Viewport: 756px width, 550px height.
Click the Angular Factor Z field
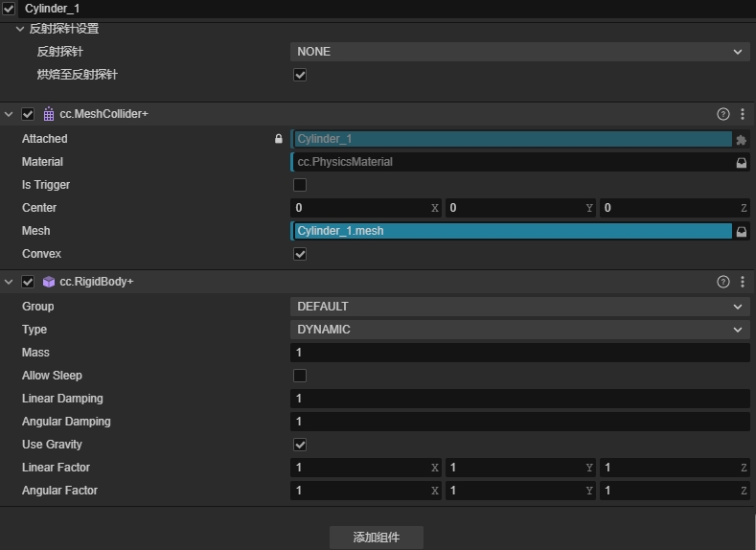click(675, 491)
